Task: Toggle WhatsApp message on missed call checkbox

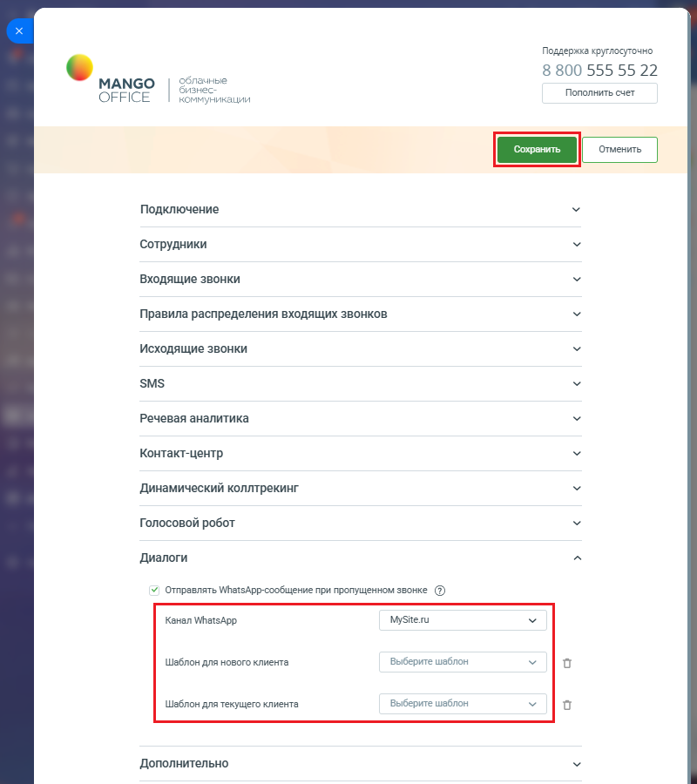Action: tap(154, 590)
